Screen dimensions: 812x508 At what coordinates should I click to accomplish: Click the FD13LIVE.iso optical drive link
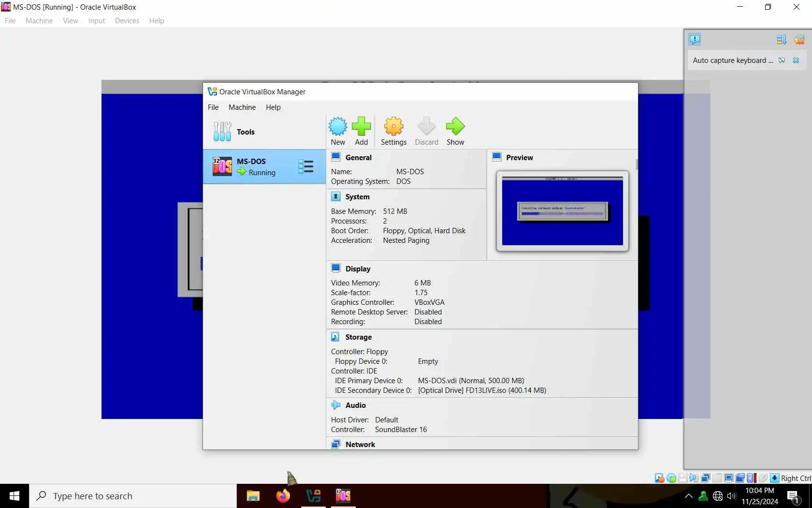pyautogui.click(x=482, y=390)
